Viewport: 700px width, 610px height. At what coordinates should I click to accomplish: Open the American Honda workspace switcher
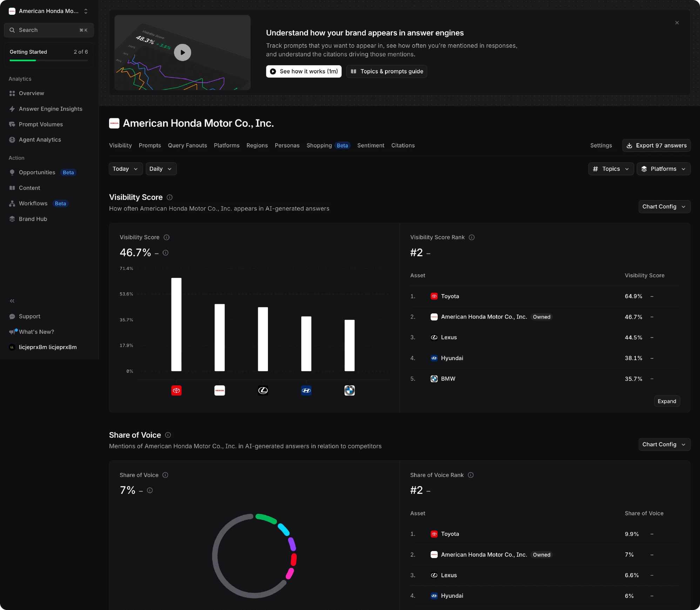(48, 11)
